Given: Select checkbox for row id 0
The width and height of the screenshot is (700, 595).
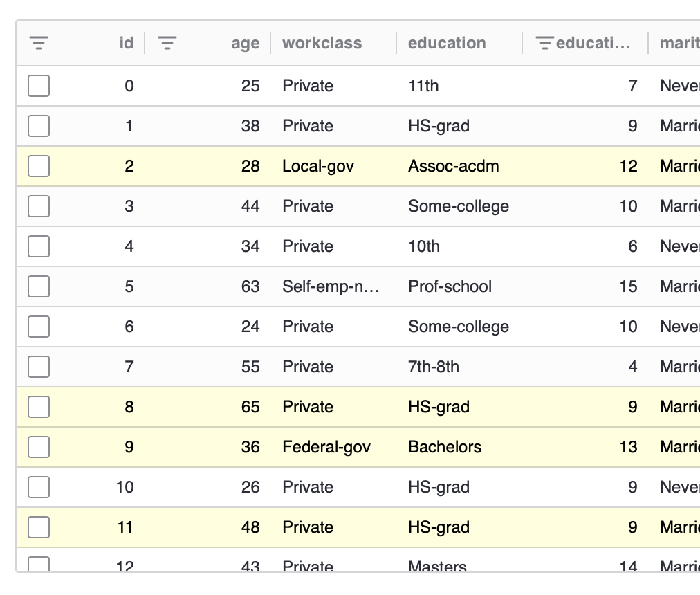Looking at the screenshot, I should click(x=39, y=86).
